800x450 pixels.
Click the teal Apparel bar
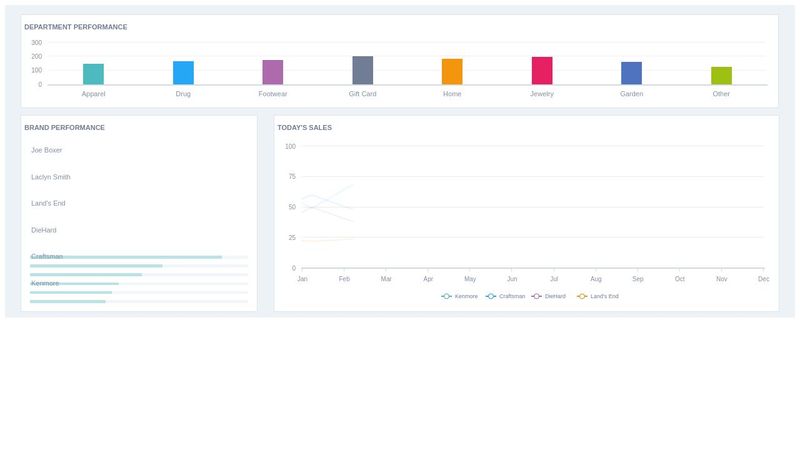(x=93, y=74)
